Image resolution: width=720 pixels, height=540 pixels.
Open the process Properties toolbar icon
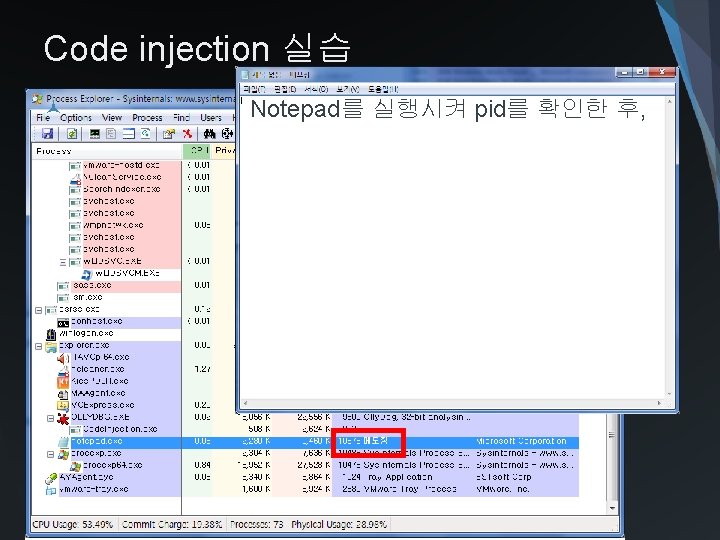pos(169,134)
